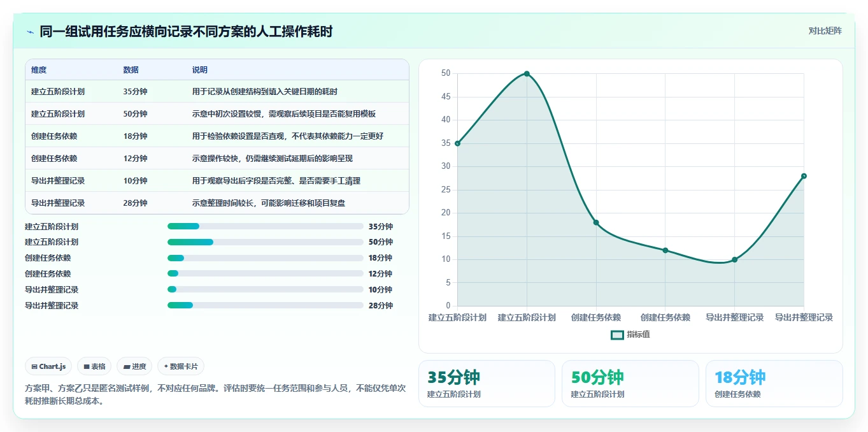Click the 指标值 legend color box

pyautogui.click(x=617, y=335)
